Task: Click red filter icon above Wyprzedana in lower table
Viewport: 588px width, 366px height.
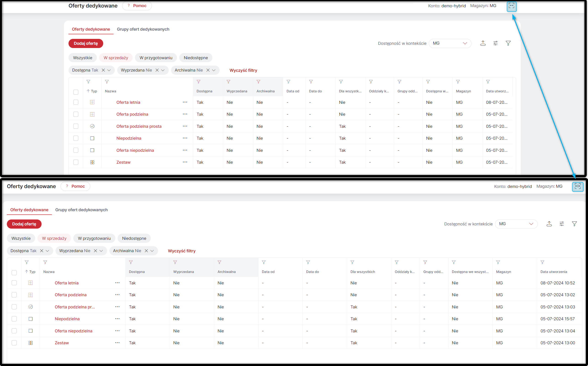Action: pos(175,262)
